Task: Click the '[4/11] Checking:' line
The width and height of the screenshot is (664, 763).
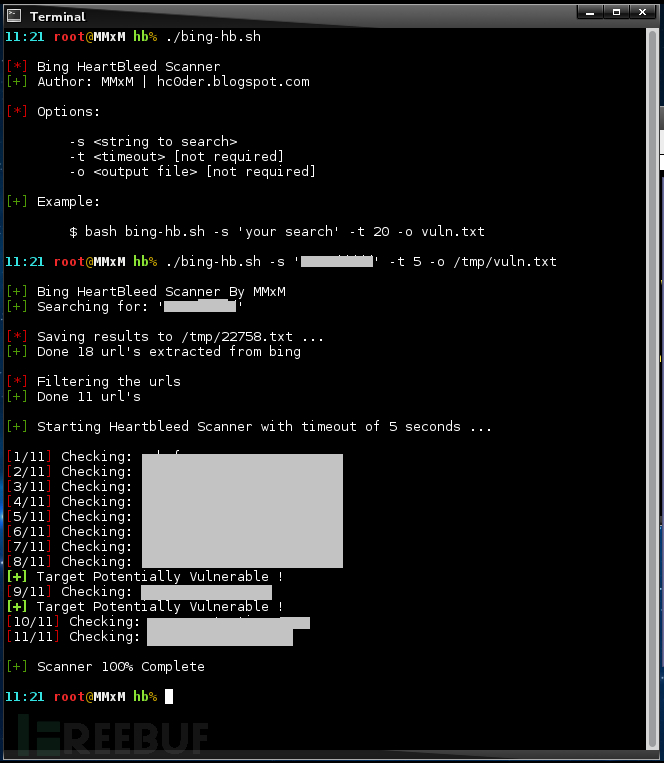Action: 69,502
